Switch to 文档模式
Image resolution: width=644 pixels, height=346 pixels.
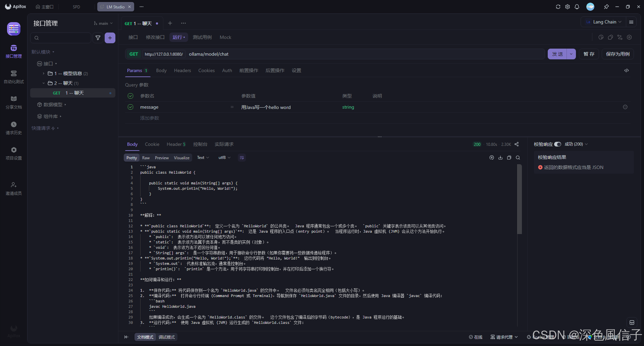(x=145, y=337)
